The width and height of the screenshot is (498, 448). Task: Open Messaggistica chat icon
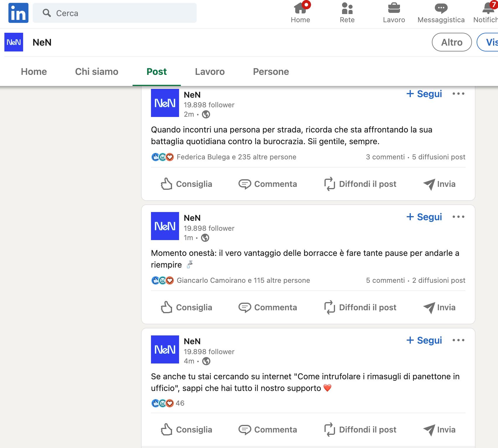[441, 13]
